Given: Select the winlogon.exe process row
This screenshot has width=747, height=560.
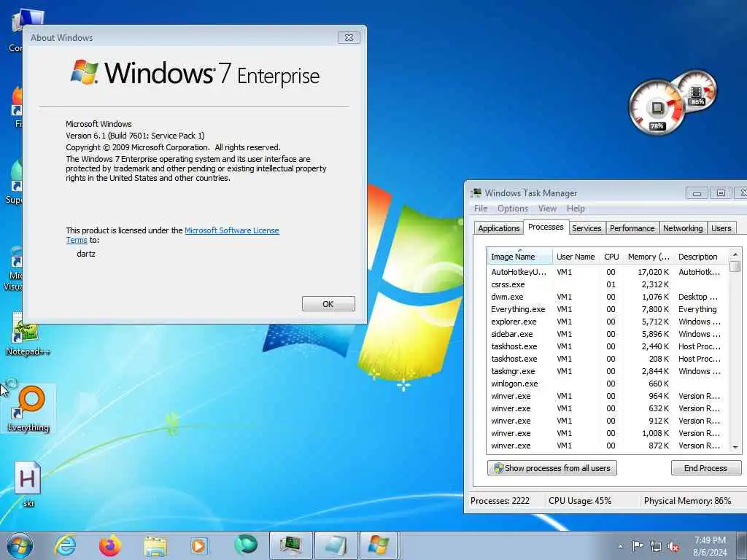Looking at the screenshot, I should [608, 384].
